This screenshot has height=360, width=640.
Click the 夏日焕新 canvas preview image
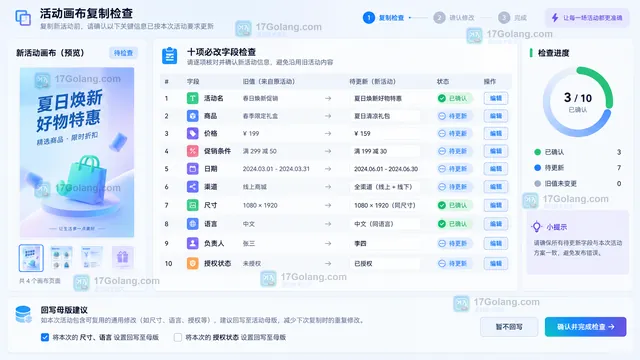(x=77, y=152)
